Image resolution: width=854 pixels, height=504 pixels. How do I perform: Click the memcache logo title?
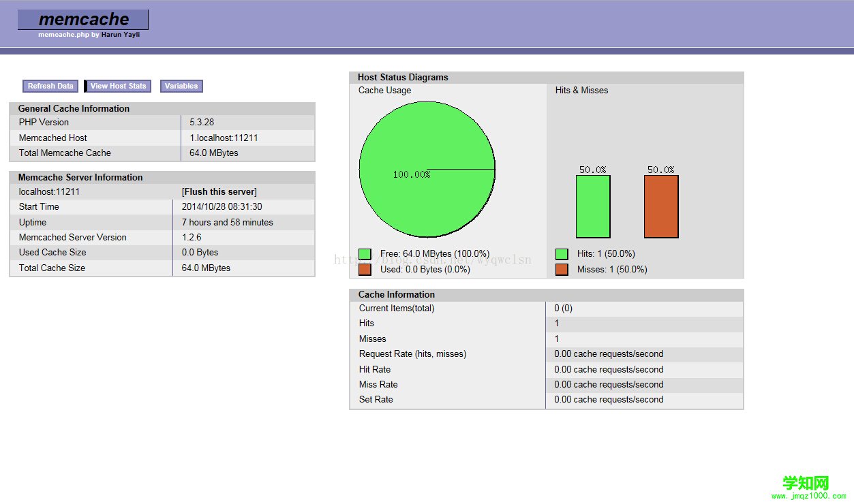83,20
